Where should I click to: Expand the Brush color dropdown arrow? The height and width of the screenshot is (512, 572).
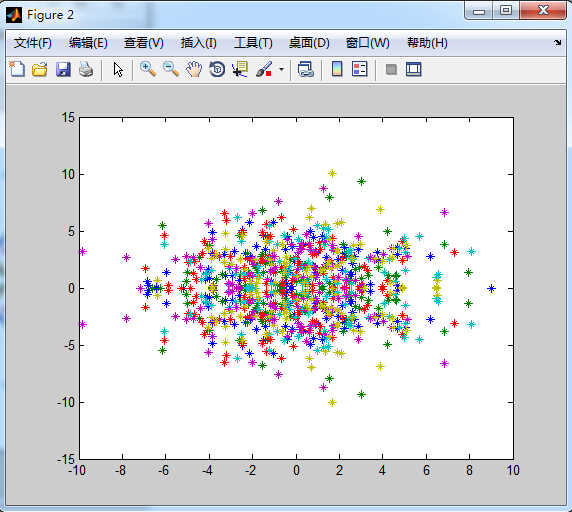[281, 69]
